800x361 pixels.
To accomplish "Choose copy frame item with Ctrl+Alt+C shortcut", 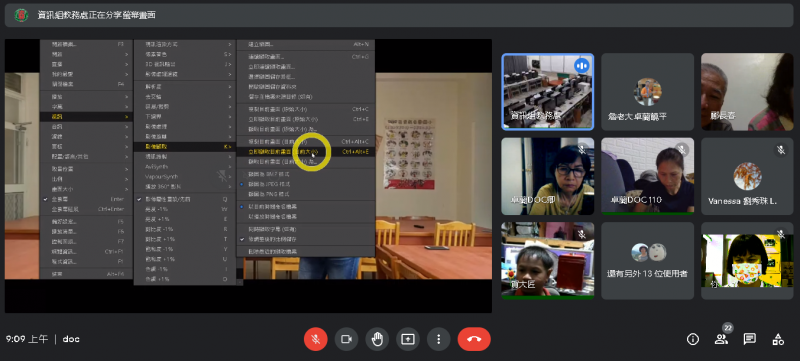I will click(305, 141).
